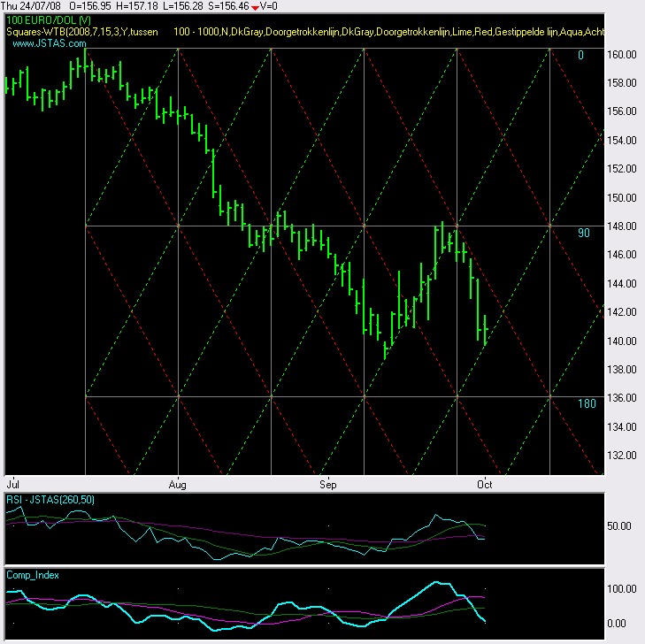Click the 0 degree angle marker
645x644 pixels.
pyautogui.click(x=557, y=55)
